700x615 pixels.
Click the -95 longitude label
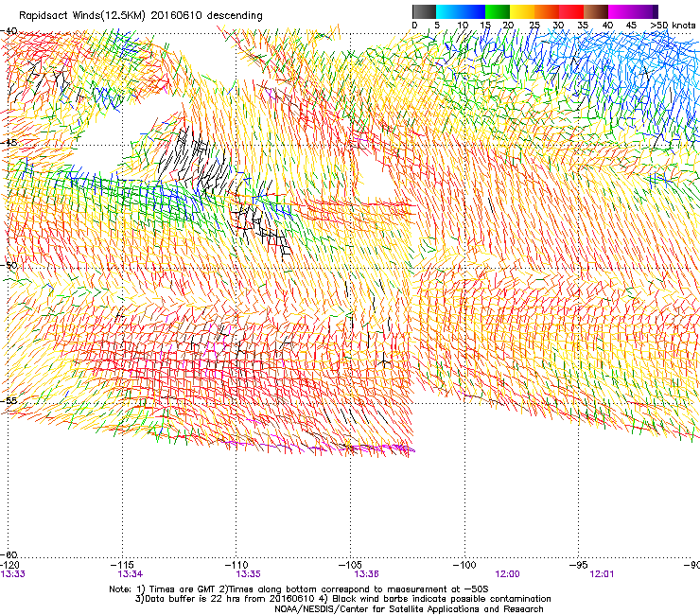click(579, 565)
